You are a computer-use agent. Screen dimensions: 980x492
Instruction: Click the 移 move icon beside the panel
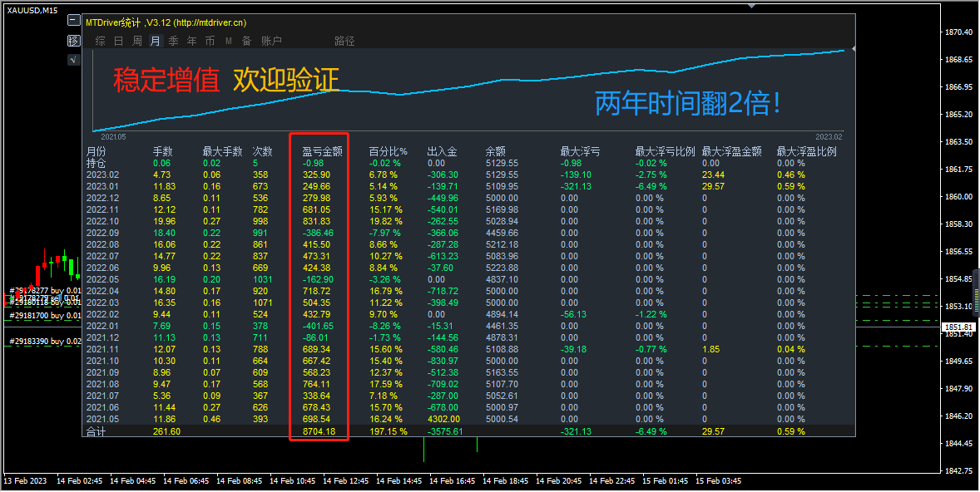[73, 41]
